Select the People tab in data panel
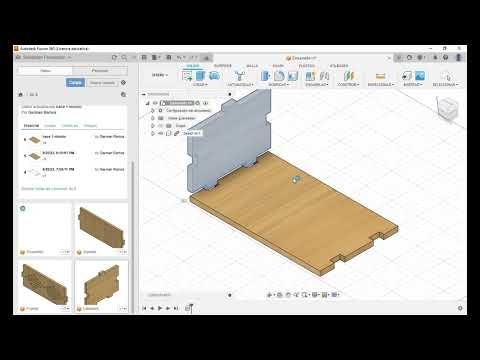The height and width of the screenshot is (360, 480). pos(100,71)
